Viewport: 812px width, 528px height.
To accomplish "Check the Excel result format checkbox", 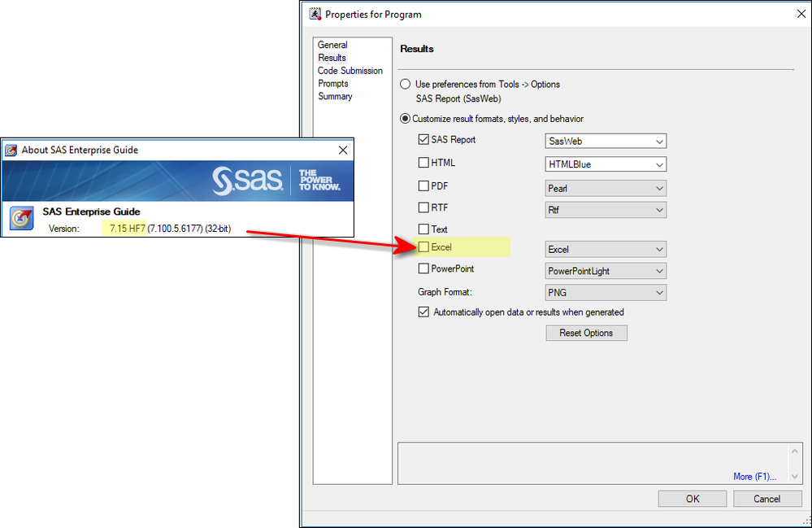I will pos(423,247).
